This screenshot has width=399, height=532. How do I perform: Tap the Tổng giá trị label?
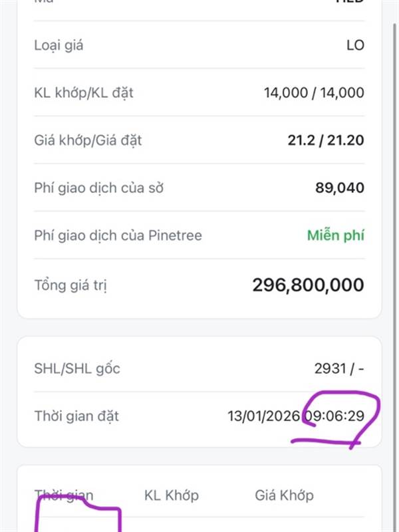pyautogui.click(x=70, y=285)
